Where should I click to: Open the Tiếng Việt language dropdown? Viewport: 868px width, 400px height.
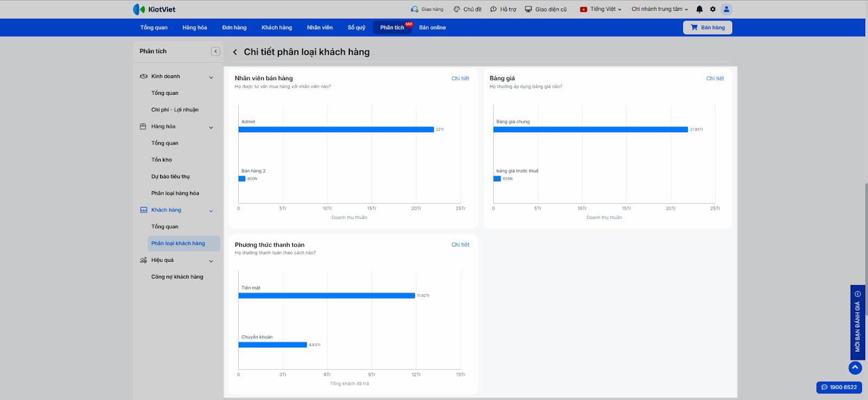601,9
